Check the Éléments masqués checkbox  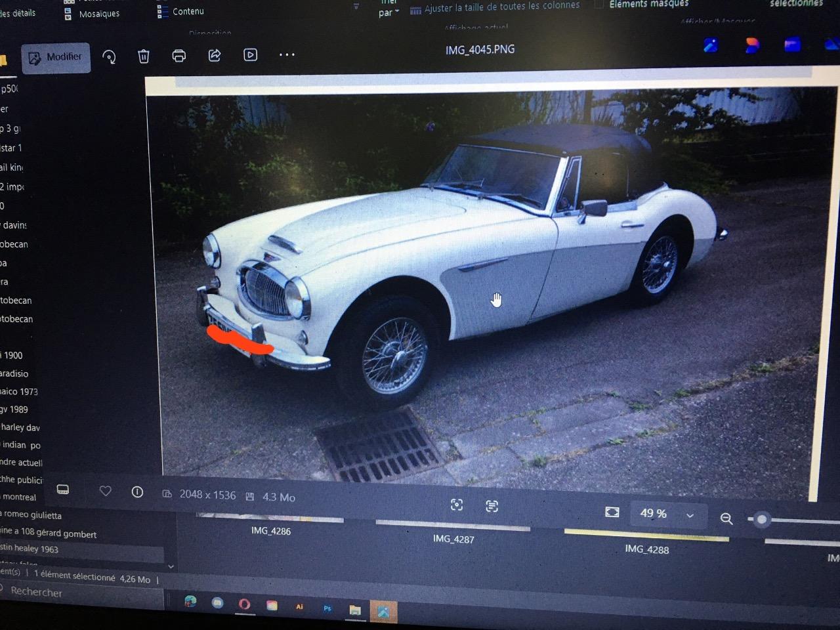(598, 5)
